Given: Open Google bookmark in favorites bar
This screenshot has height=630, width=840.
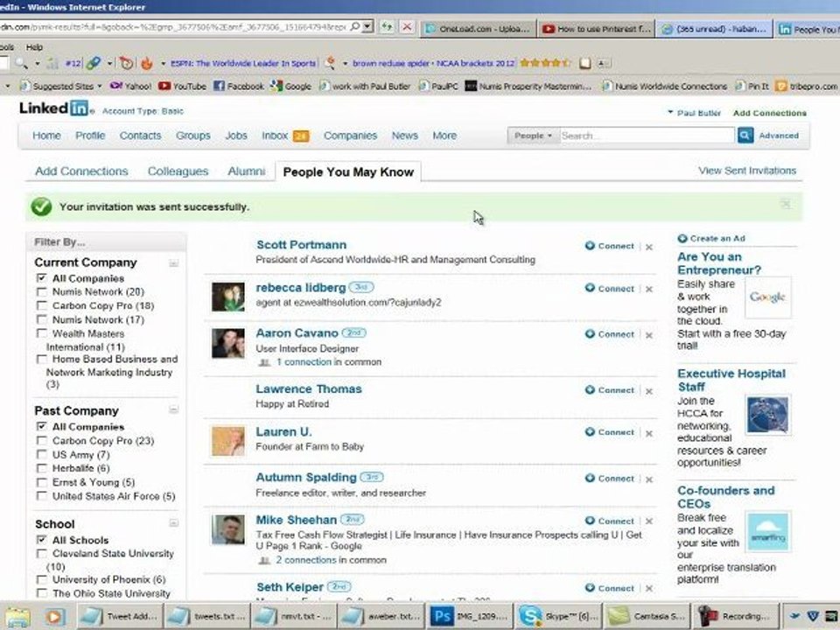Looking at the screenshot, I should click(290, 86).
